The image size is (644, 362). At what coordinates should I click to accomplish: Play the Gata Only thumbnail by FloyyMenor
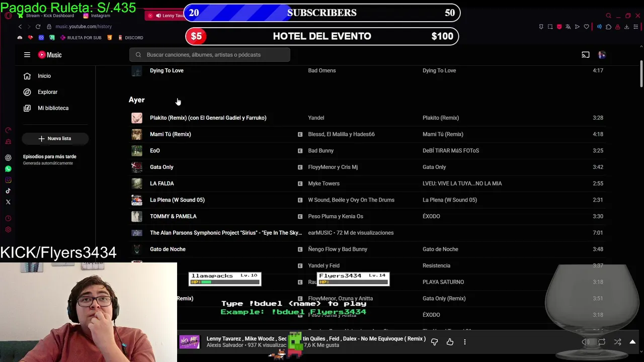(x=137, y=167)
